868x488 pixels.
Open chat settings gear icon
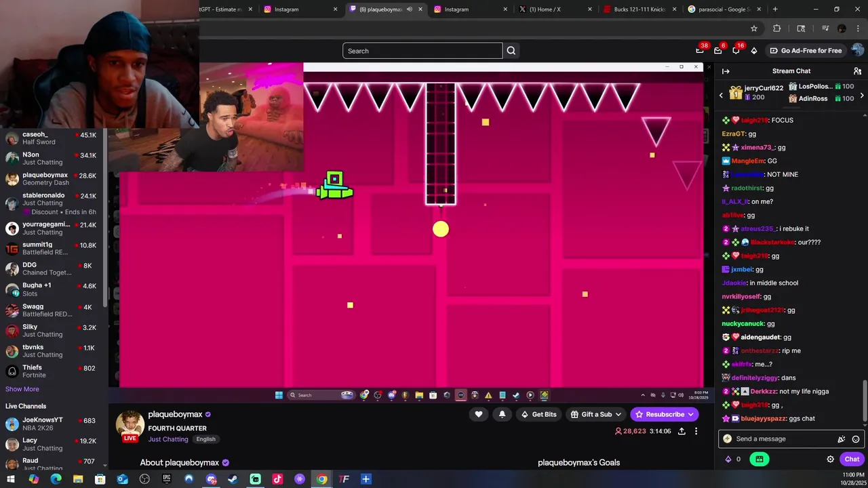(x=830, y=459)
